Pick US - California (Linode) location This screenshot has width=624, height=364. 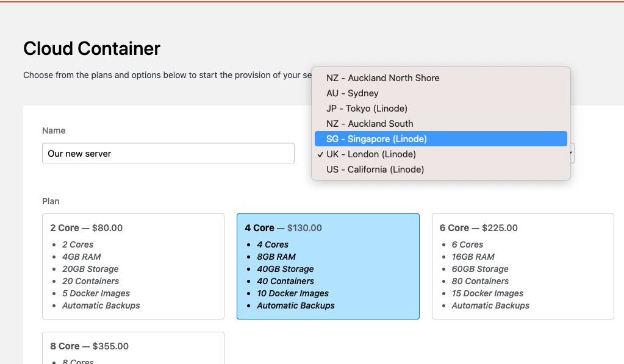(376, 169)
